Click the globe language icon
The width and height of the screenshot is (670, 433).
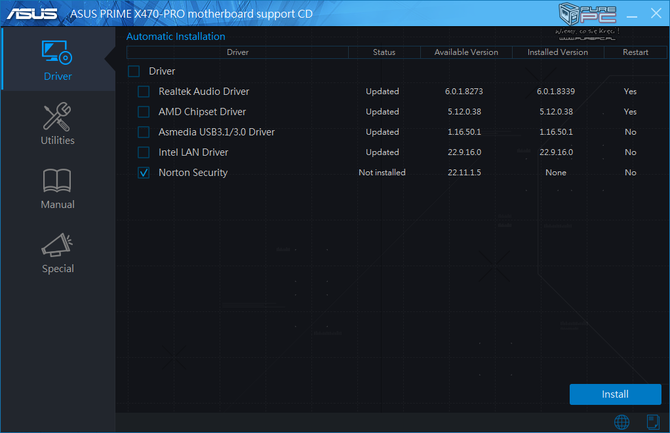click(x=622, y=422)
